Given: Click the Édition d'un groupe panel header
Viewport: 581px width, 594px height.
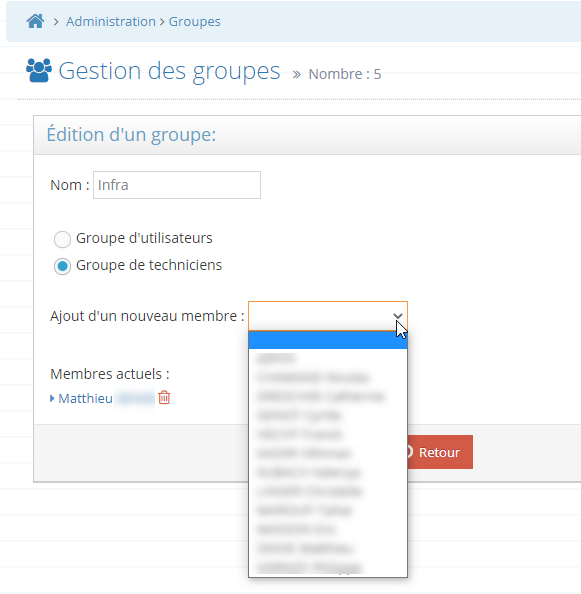Looking at the screenshot, I should pyautogui.click(x=307, y=135).
